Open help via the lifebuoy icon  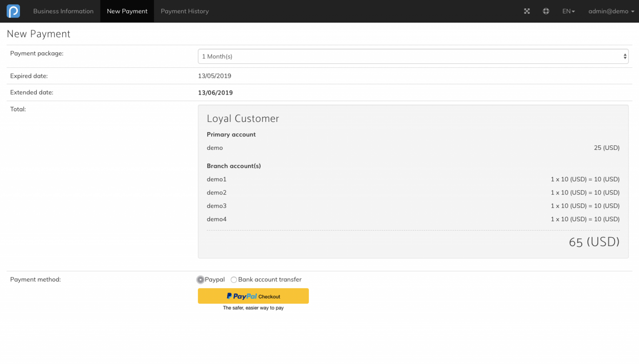[546, 11]
